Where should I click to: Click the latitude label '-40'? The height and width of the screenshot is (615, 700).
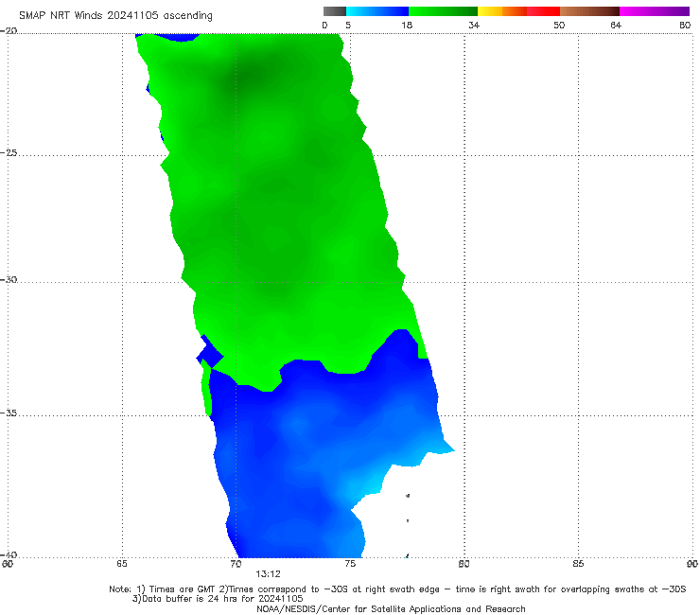pos(9,554)
